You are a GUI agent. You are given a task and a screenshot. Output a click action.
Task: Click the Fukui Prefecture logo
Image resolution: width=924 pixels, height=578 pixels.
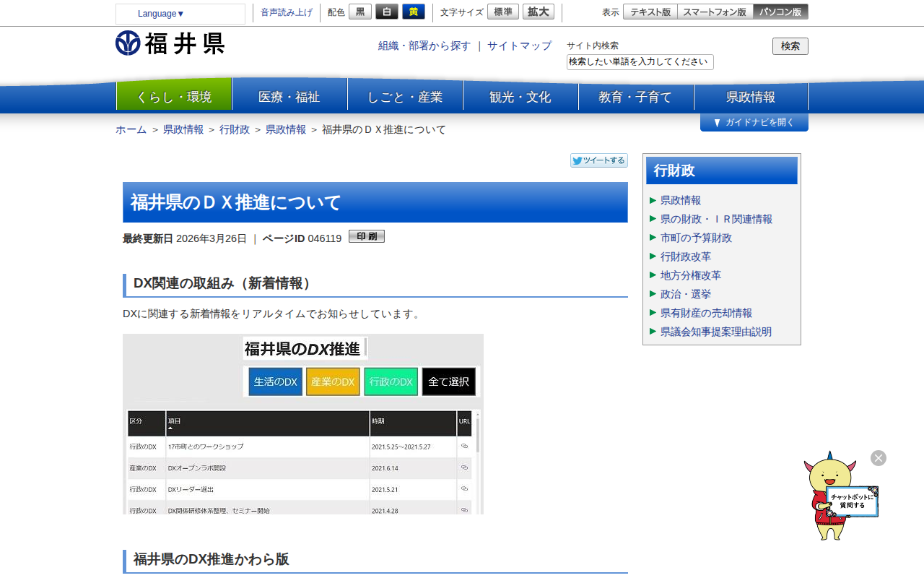point(170,43)
